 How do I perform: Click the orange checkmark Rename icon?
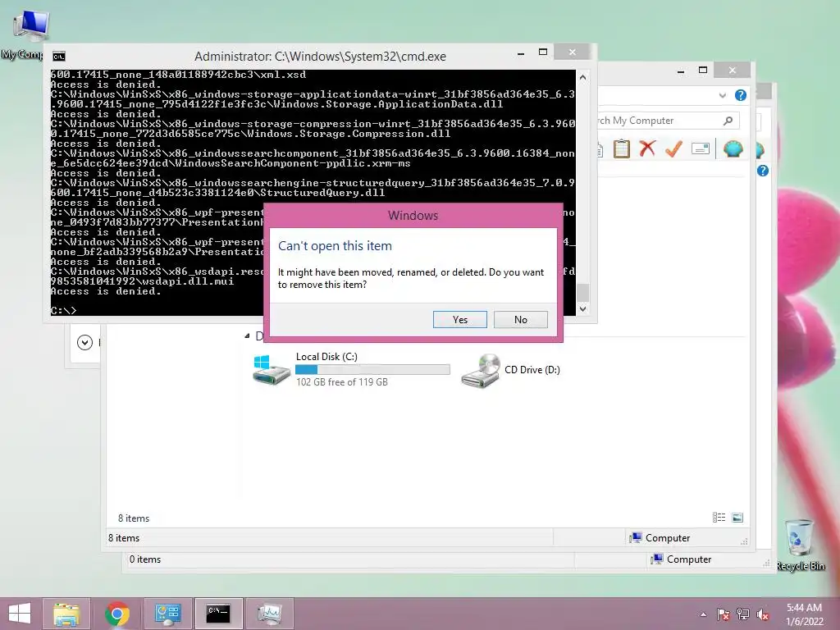tap(673, 148)
